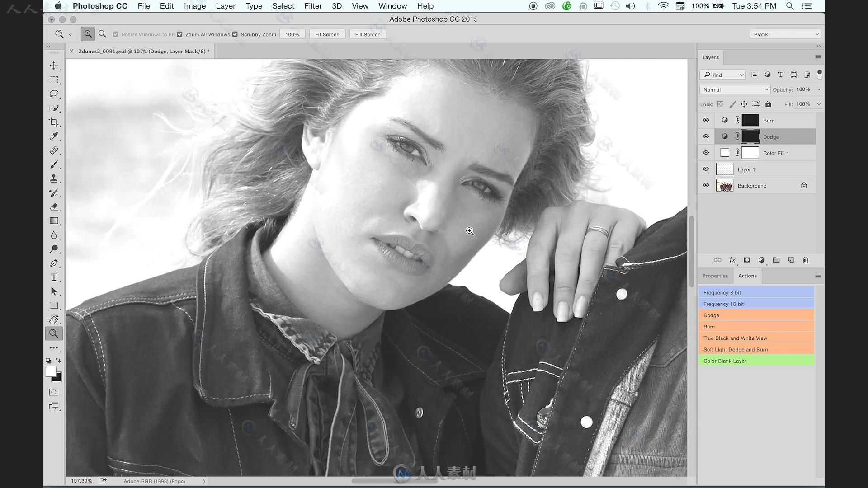Click the background color swatch
The image size is (868, 488).
[58, 379]
